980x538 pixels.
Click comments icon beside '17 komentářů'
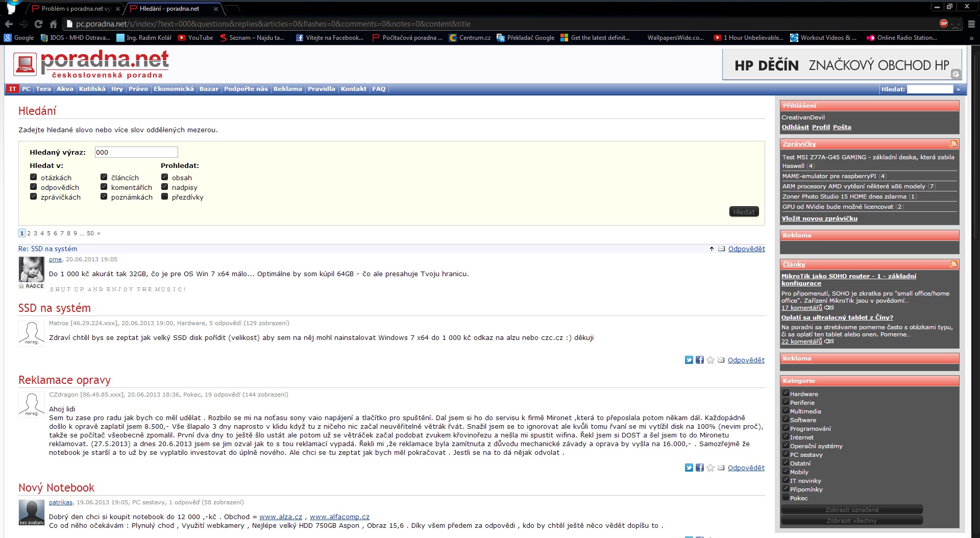pyautogui.click(x=829, y=308)
